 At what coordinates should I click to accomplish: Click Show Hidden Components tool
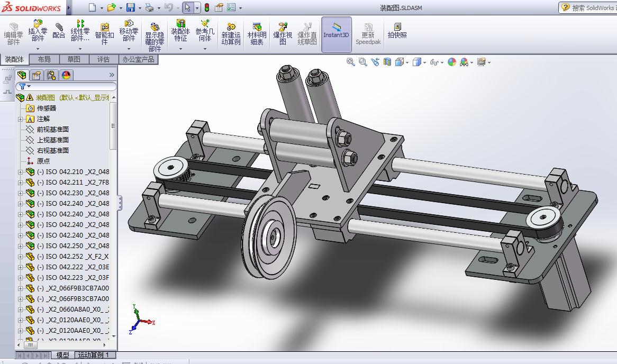[155, 36]
